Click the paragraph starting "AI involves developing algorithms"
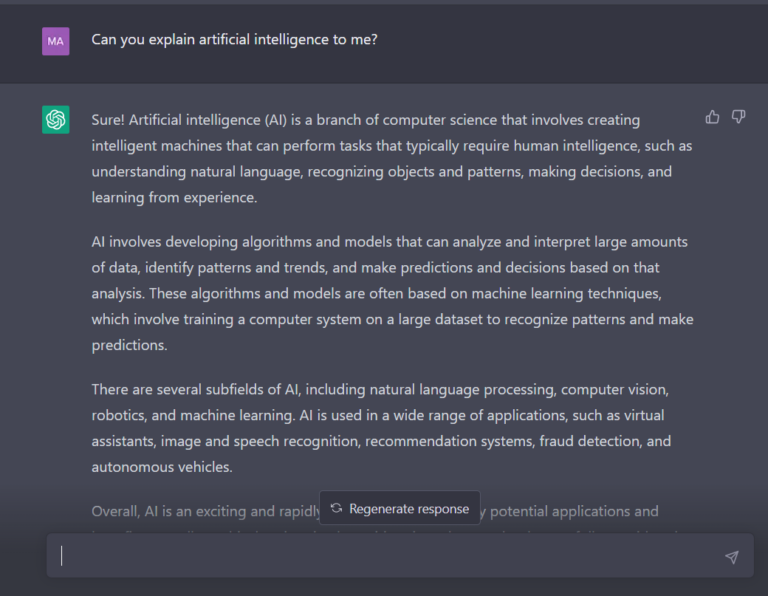This screenshot has height=596, width=768. (392, 293)
